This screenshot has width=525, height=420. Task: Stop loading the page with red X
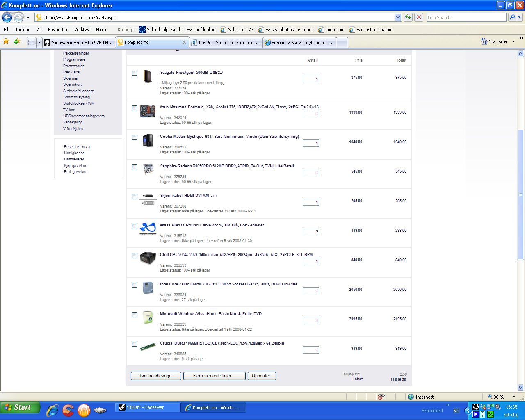[x=419, y=17]
